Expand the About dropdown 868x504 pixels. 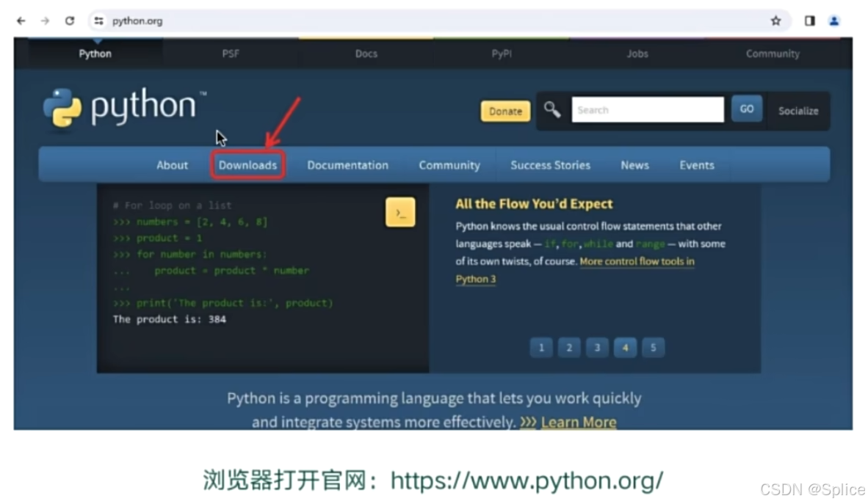click(172, 165)
